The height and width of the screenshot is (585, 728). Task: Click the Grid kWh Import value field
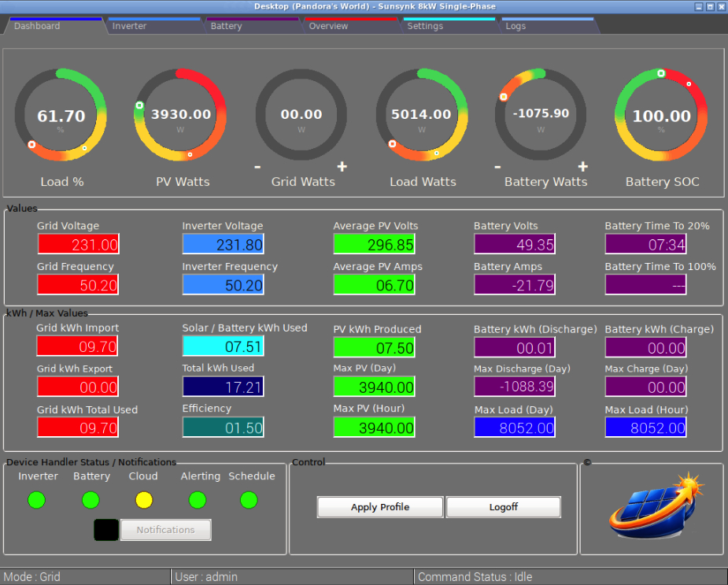pyautogui.click(x=78, y=346)
